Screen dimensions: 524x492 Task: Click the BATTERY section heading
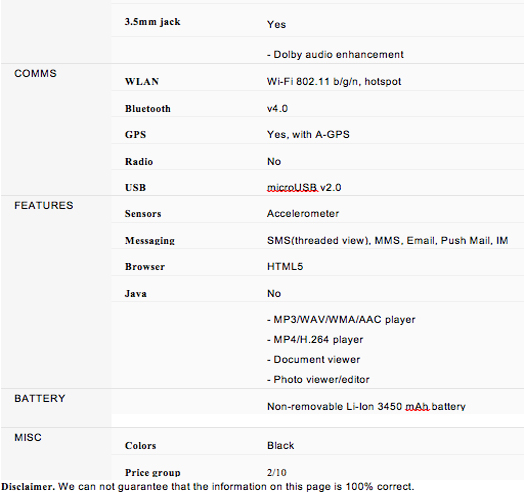pos(40,398)
